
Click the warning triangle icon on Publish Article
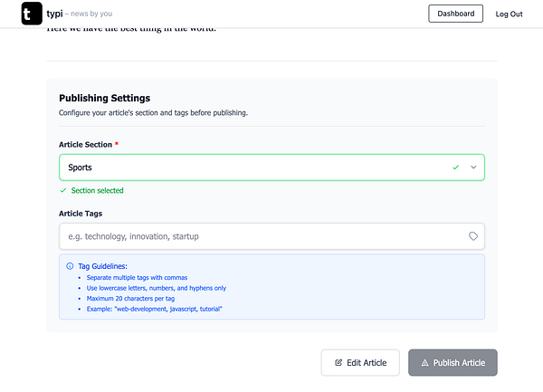(x=425, y=363)
